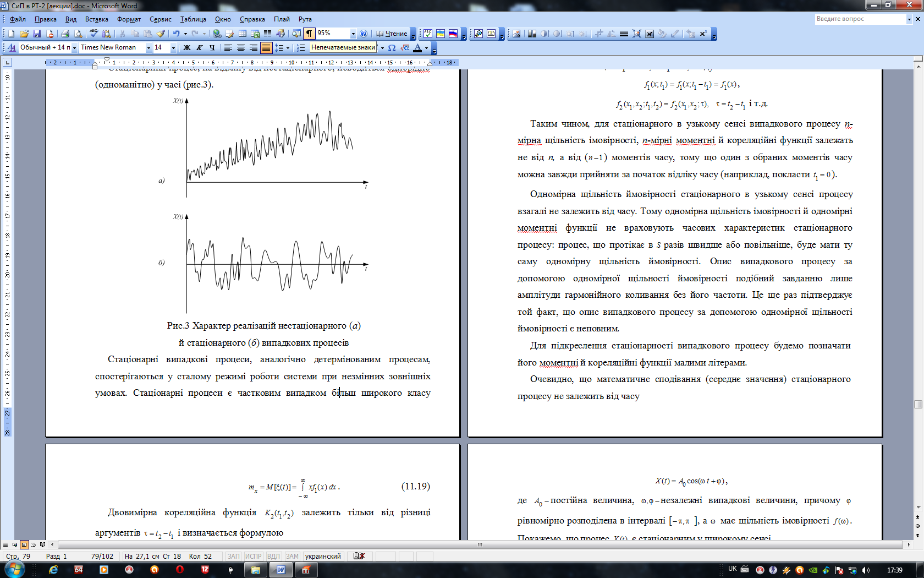This screenshot has height=578, width=924.
Task: Open the Правка menu
Action: (x=45, y=19)
